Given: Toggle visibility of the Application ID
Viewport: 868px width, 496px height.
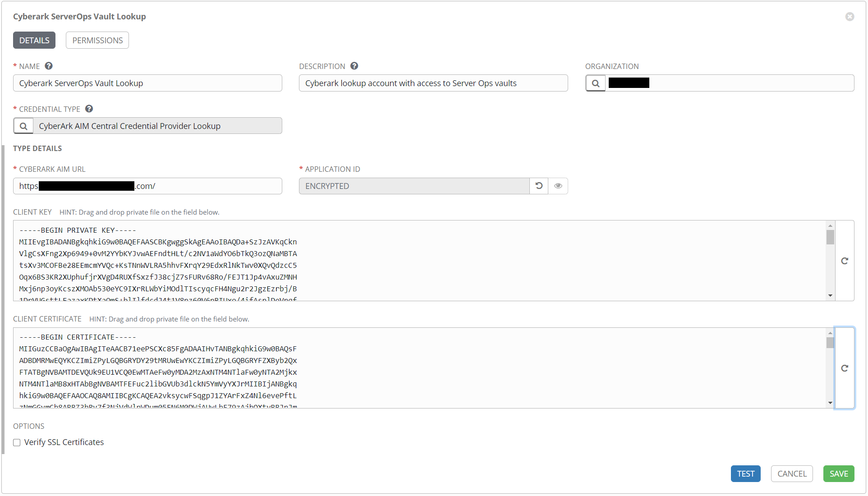Looking at the screenshot, I should 558,186.
